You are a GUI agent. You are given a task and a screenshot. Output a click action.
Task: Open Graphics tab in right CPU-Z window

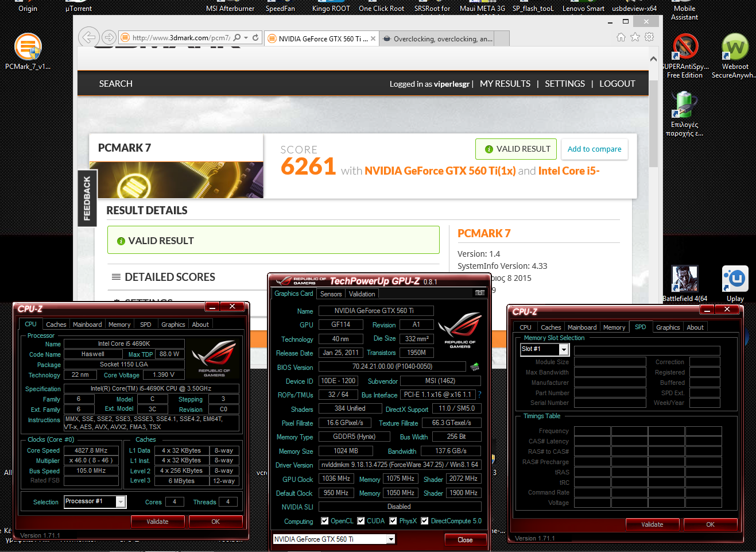[x=668, y=327]
